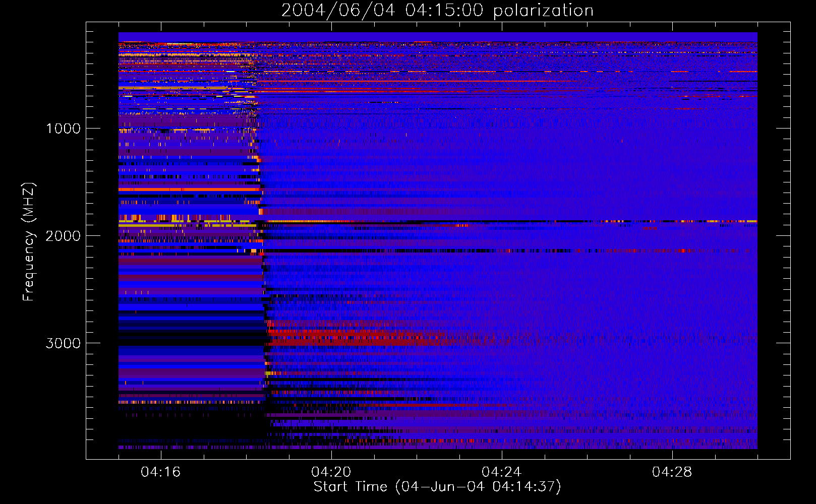This screenshot has width=816, height=504.
Task: Click the 04:28 time tick label
Action: pyautogui.click(x=672, y=472)
